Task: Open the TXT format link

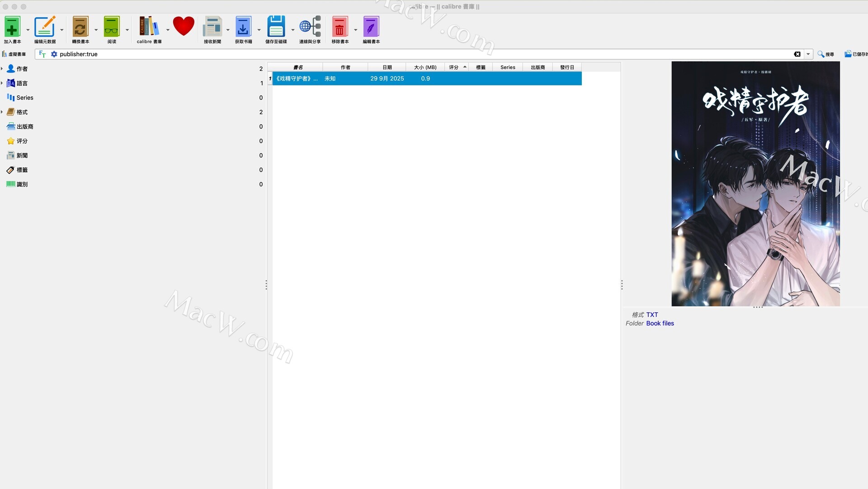Action: point(652,315)
